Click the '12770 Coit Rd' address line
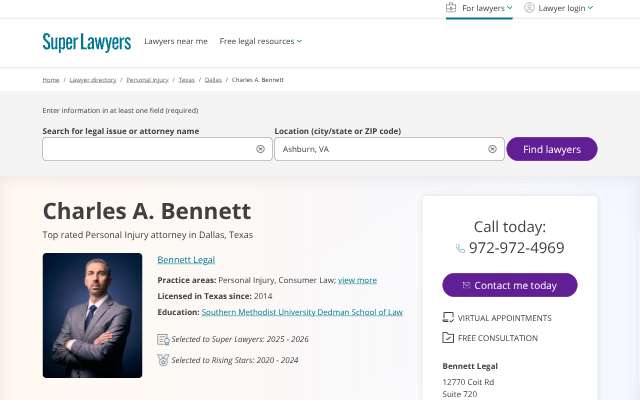This screenshot has width=640, height=400. pos(468,382)
